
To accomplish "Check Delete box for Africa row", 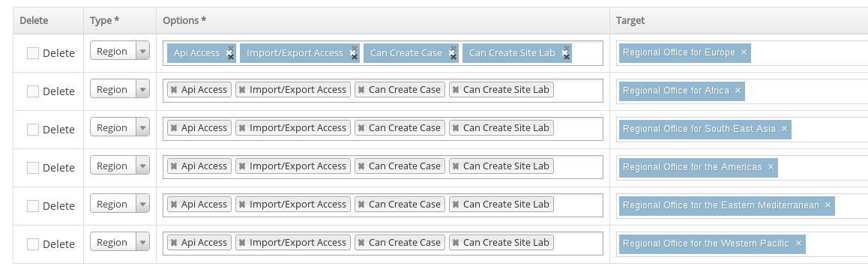I will click(33, 91).
